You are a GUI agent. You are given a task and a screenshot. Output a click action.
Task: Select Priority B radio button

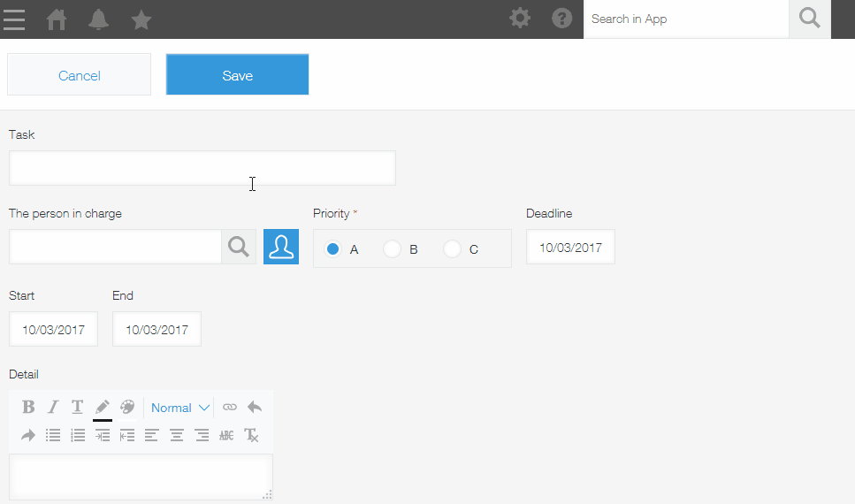[392, 248]
